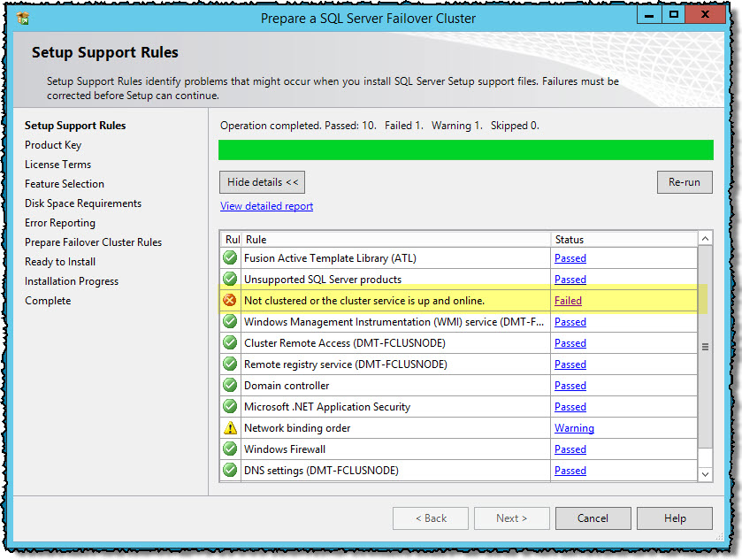
Task: Select Product Key step in sidebar
Action: tap(53, 144)
